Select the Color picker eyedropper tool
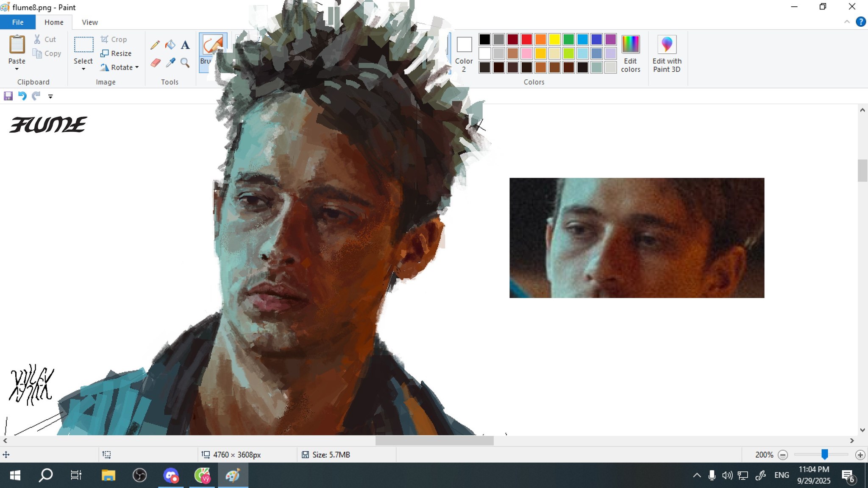The image size is (868, 488). click(170, 63)
